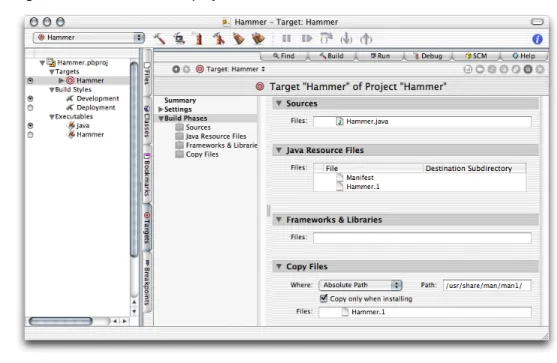The height and width of the screenshot is (363, 557).
Task: Open the vertical Bookmarks tab
Action: pyautogui.click(x=147, y=174)
